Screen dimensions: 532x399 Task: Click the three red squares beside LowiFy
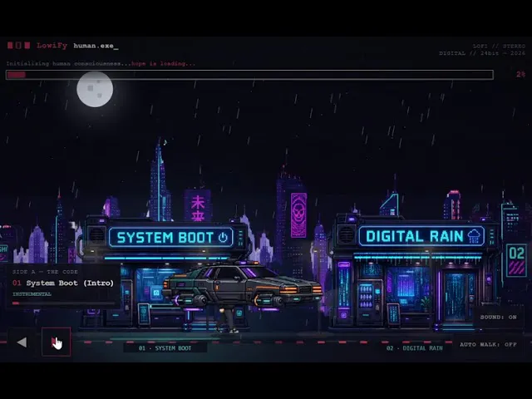pos(18,46)
